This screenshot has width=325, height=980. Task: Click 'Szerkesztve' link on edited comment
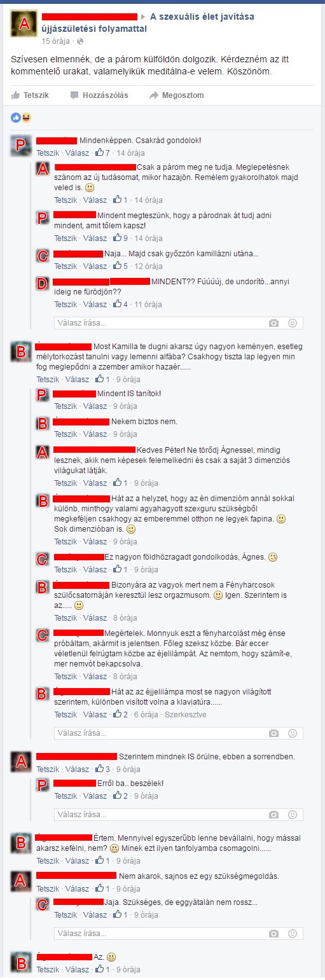click(x=186, y=714)
